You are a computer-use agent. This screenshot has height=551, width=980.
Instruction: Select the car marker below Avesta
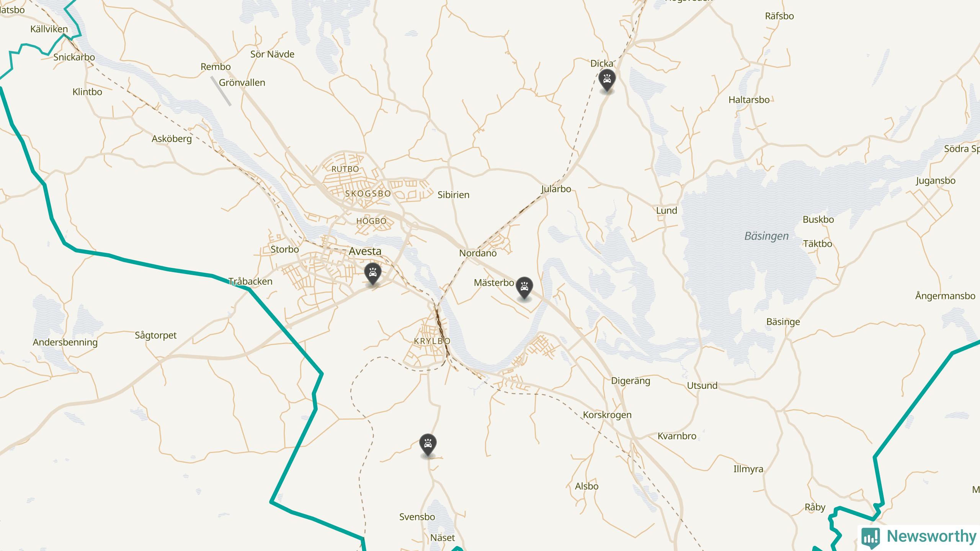point(372,274)
